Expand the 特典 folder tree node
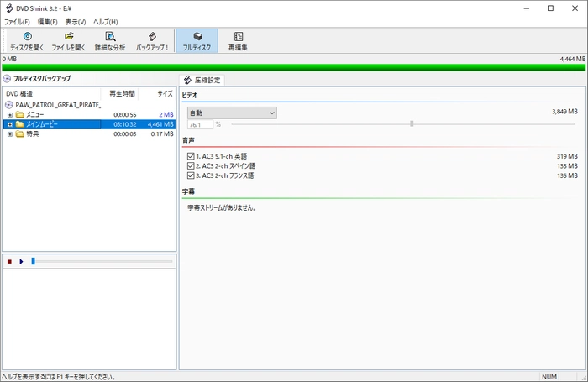Screen dimensions: 588x382 (10, 133)
